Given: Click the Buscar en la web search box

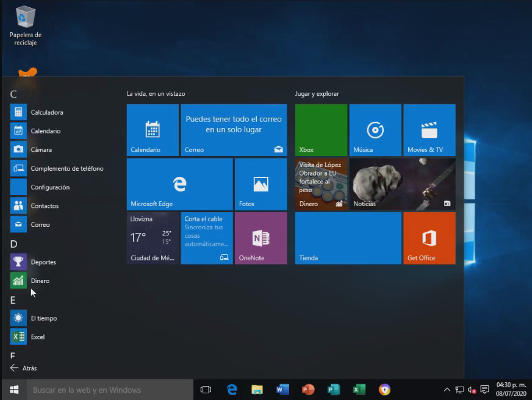Looking at the screenshot, I should 110,390.
